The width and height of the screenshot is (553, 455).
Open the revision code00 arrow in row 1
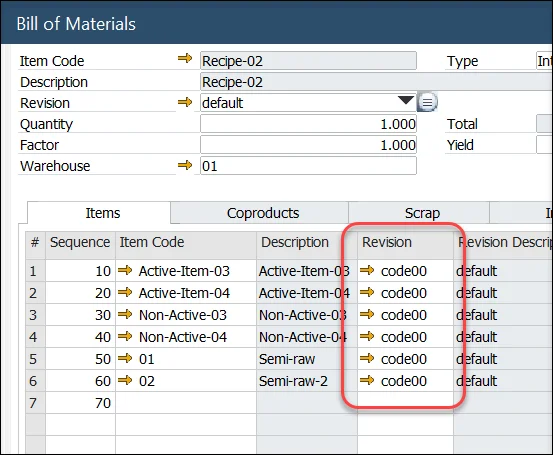tap(367, 271)
